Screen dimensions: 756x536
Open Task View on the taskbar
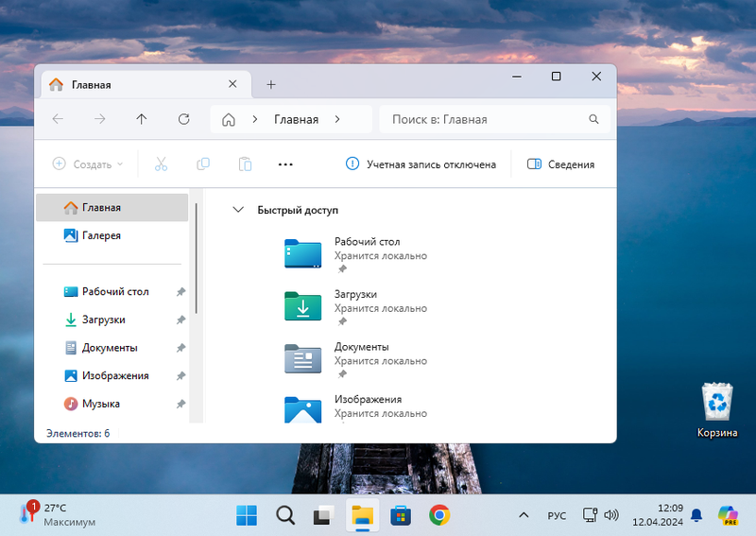tap(324, 515)
